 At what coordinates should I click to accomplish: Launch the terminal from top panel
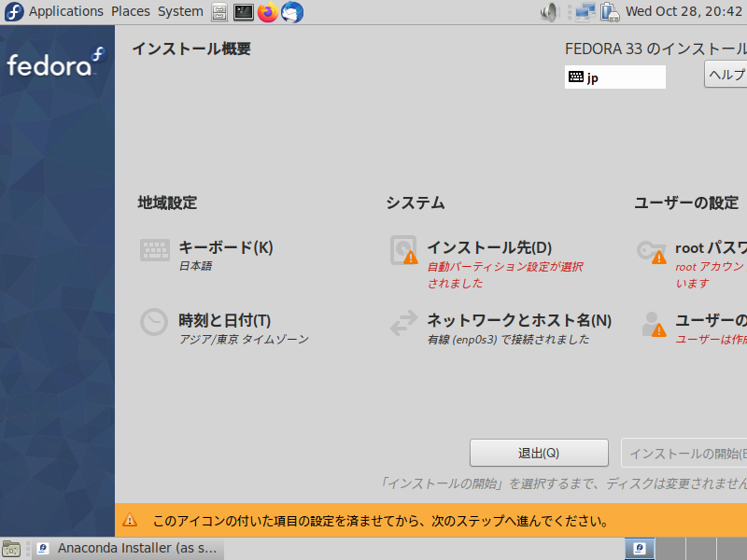pyautogui.click(x=244, y=12)
